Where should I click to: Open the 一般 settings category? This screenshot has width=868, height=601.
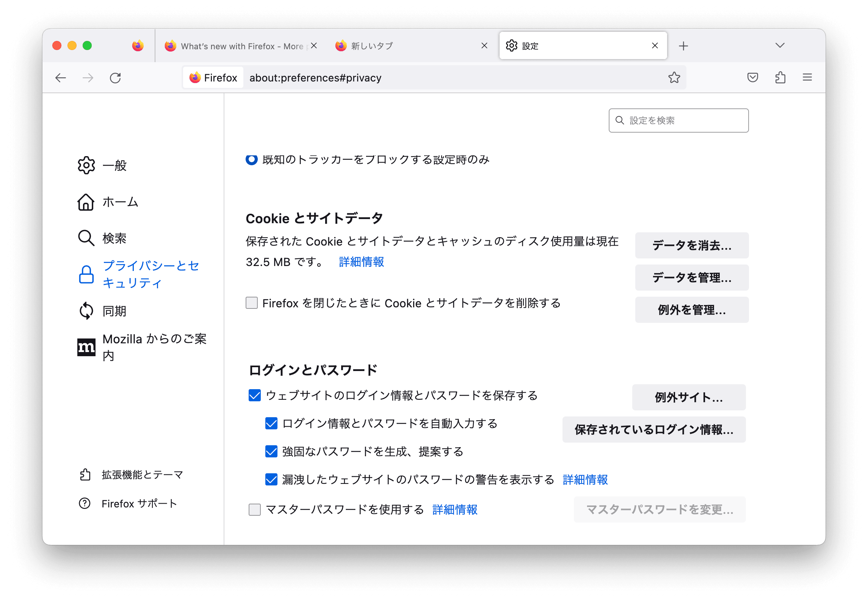click(102, 165)
